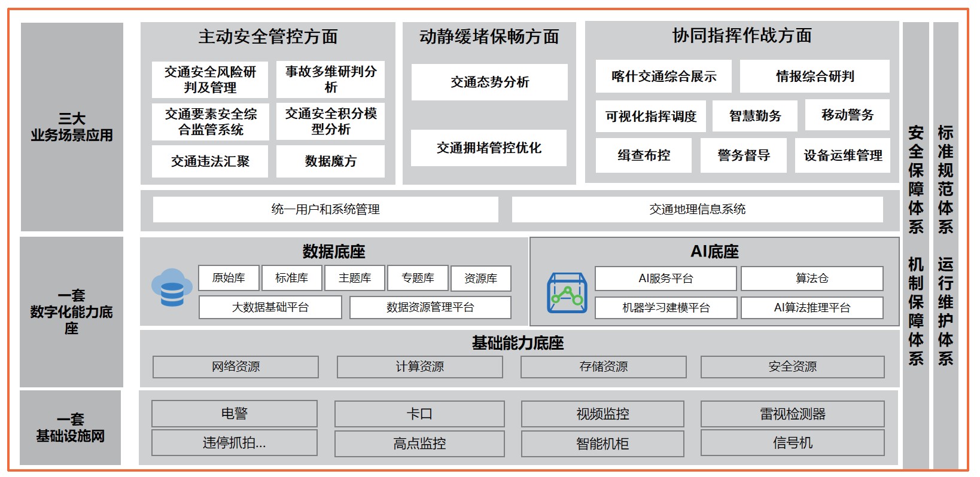The width and height of the screenshot is (980, 477).
Task: Click the 违停抓拍... box
Action: coord(234,443)
